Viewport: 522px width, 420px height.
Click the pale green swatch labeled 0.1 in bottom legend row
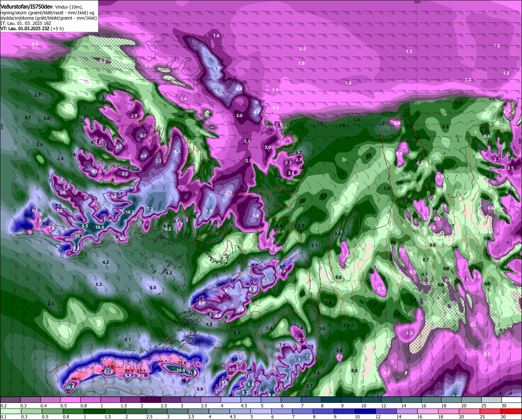point(10,411)
